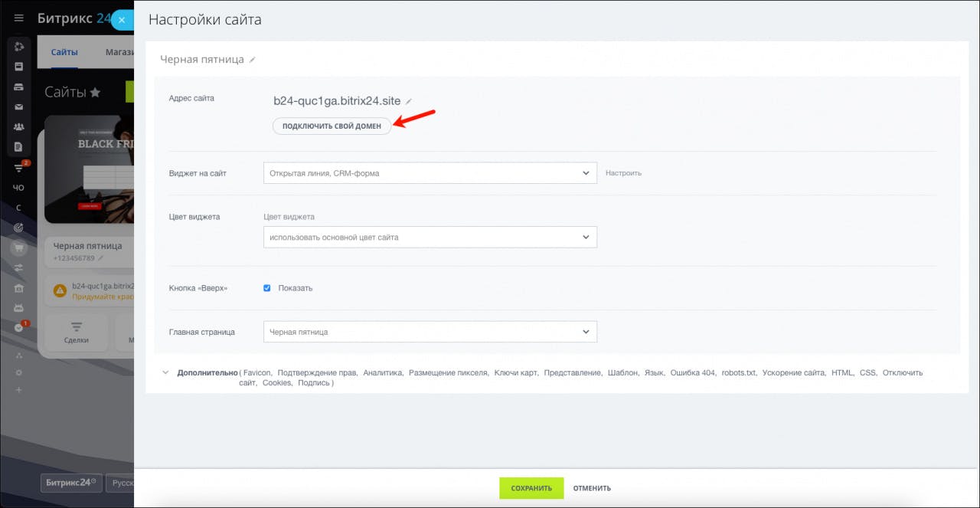The height and width of the screenshot is (508, 980).
Task: Open Подпись in Дополнительно list
Action: pyautogui.click(x=314, y=383)
